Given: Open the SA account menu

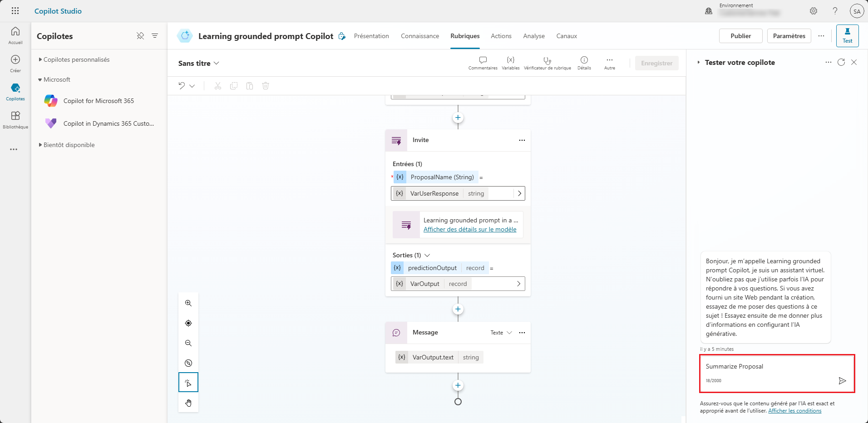Looking at the screenshot, I should [x=857, y=11].
